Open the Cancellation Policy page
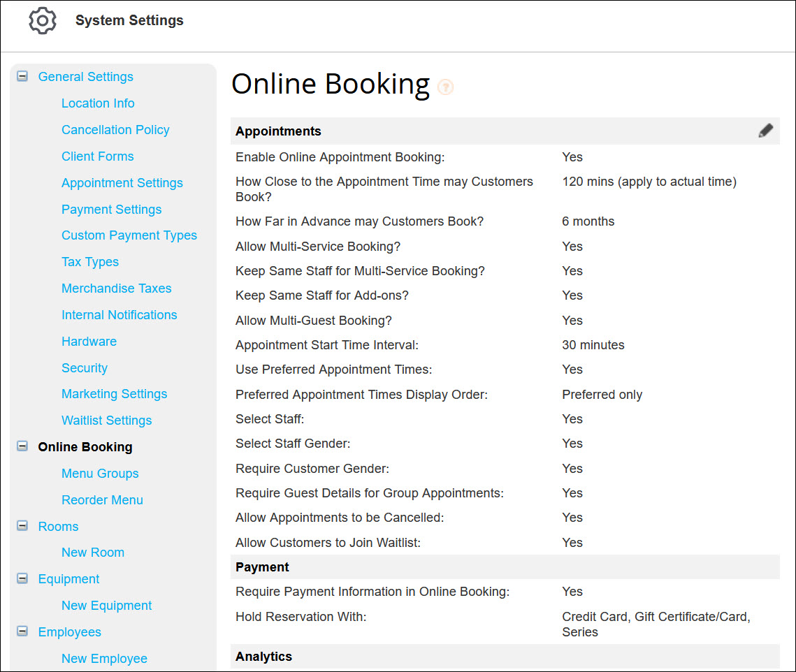Viewport: 796px width, 672px height. (x=115, y=130)
